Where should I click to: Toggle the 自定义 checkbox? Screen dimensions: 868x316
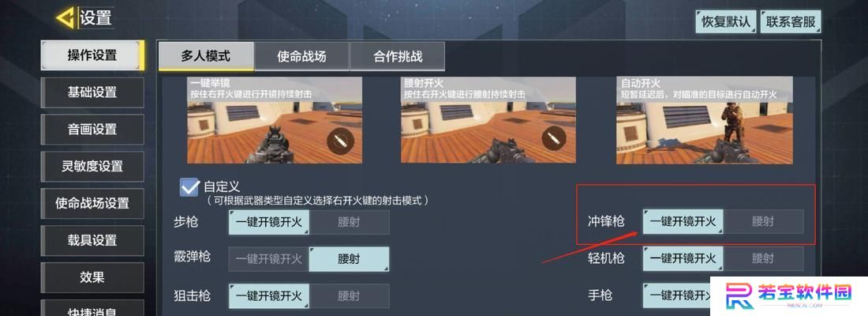pyautogui.click(x=189, y=187)
